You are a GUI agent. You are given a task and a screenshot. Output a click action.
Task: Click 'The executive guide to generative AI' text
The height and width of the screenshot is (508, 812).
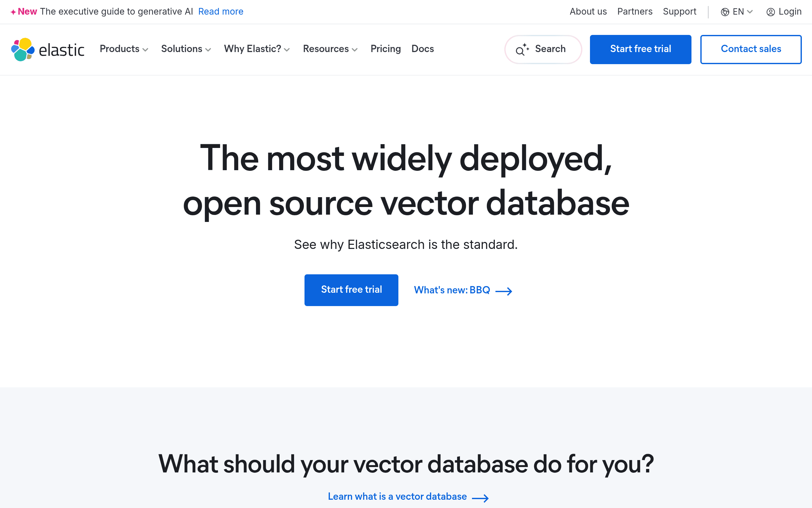click(116, 12)
